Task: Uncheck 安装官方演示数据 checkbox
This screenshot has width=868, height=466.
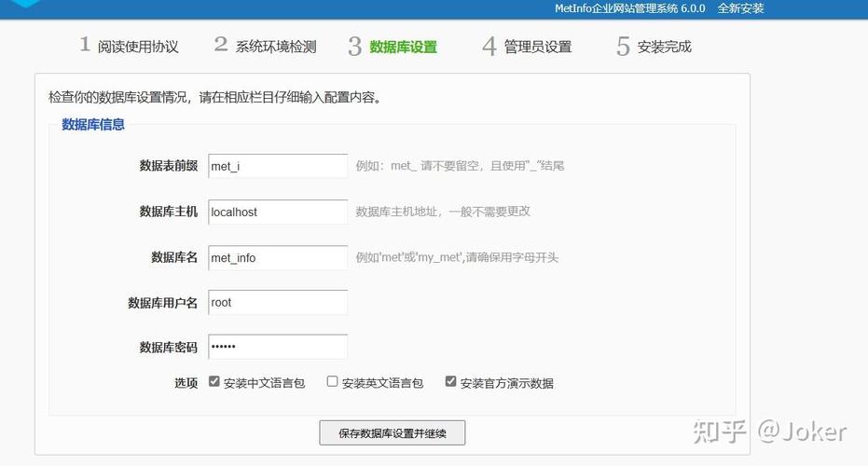Action: tap(450, 382)
